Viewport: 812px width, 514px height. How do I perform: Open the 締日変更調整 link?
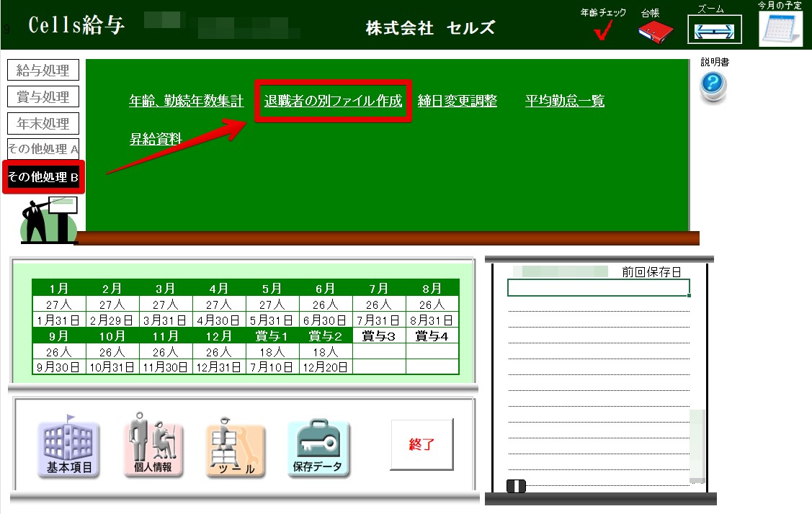(458, 101)
